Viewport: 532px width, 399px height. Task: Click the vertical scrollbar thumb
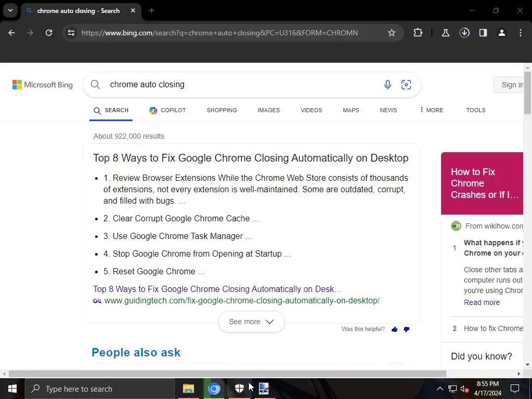click(x=527, y=92)
